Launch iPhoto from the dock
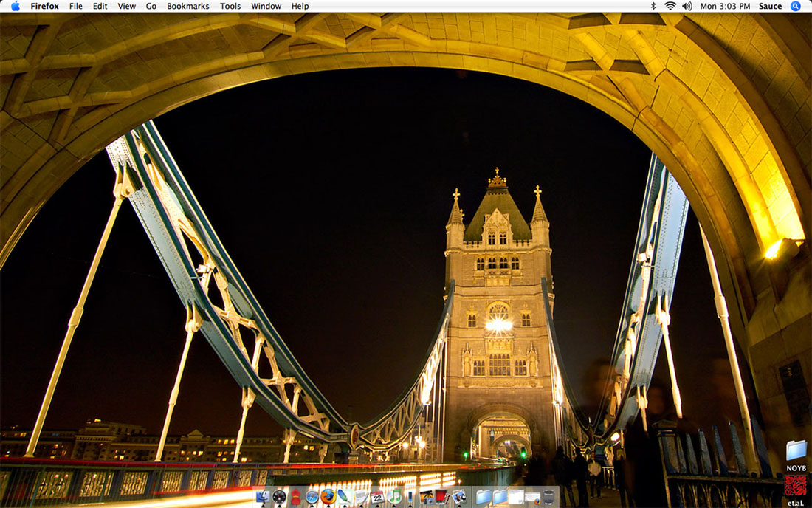Screen dimensions: 812x508 pos(426,498)
